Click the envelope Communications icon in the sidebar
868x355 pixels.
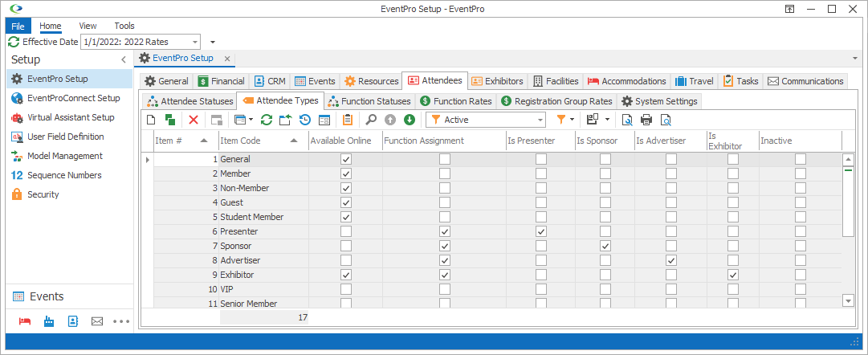click(x=97, y=320)
